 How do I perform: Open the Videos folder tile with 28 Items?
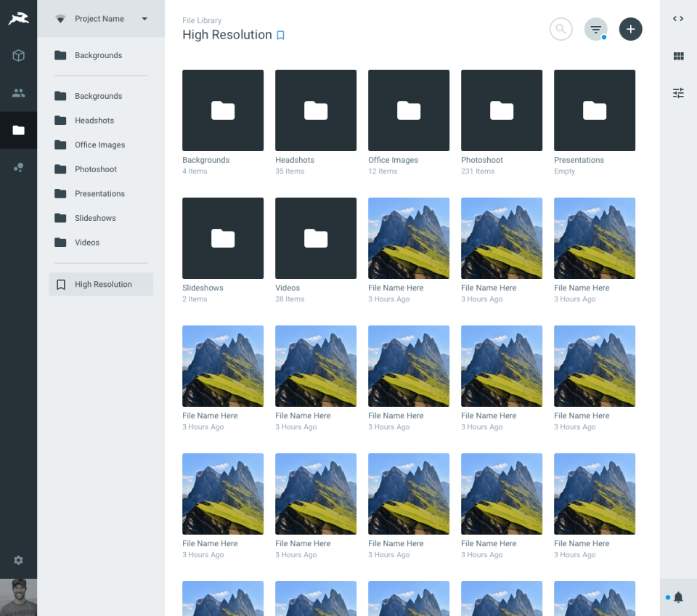(x=316, y=238)
